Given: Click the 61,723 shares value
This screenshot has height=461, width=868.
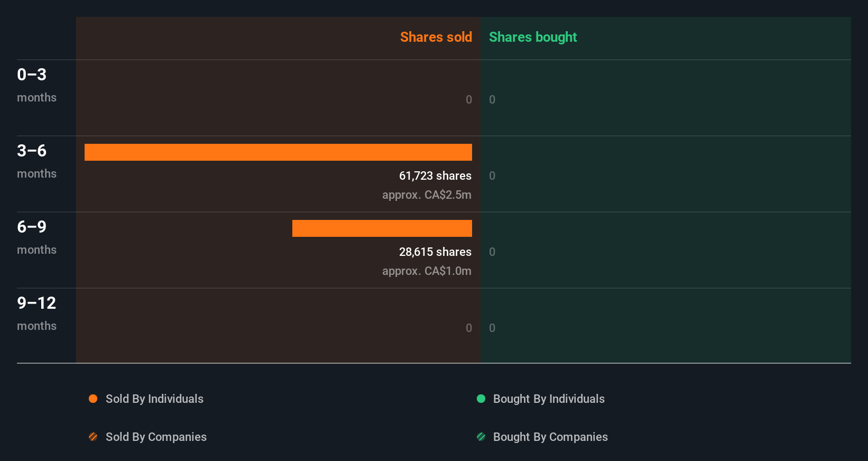Looking at the screenshot, I should (435, 176).
